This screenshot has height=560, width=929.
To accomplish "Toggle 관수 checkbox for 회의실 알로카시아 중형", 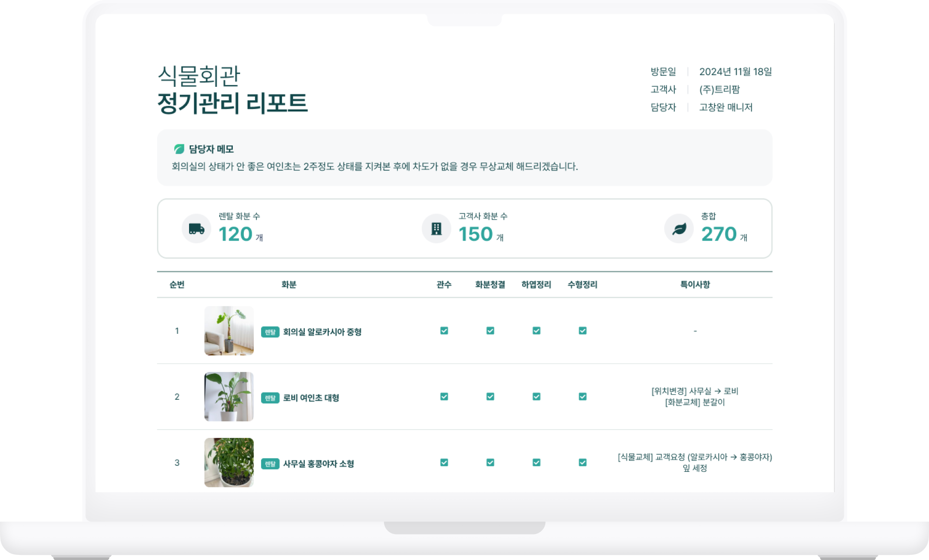I will click(444, 331).
